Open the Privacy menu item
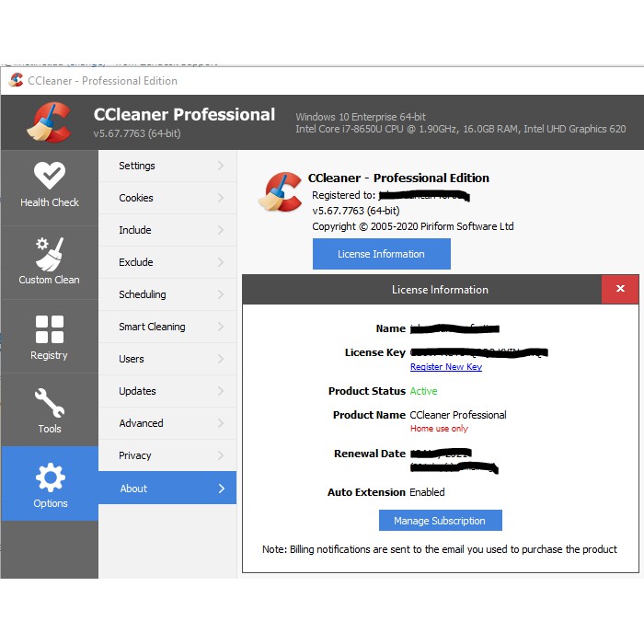Viewport: 644px width, 644px height. [135, 455]
